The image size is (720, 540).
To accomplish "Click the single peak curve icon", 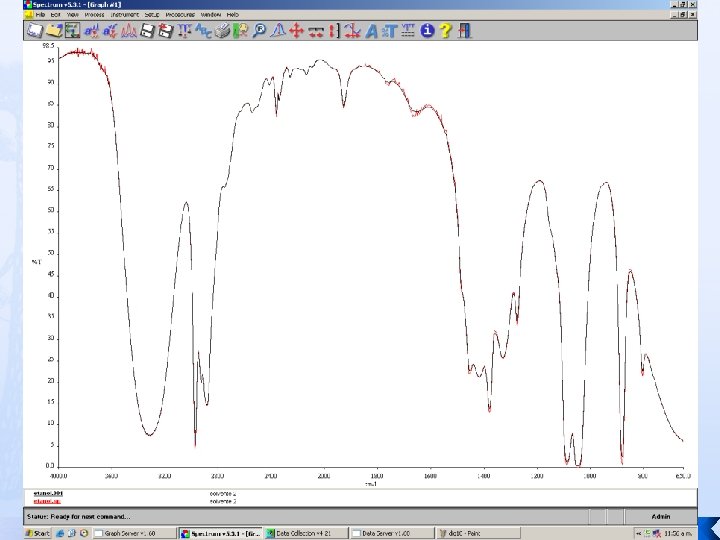I will 278,31.
